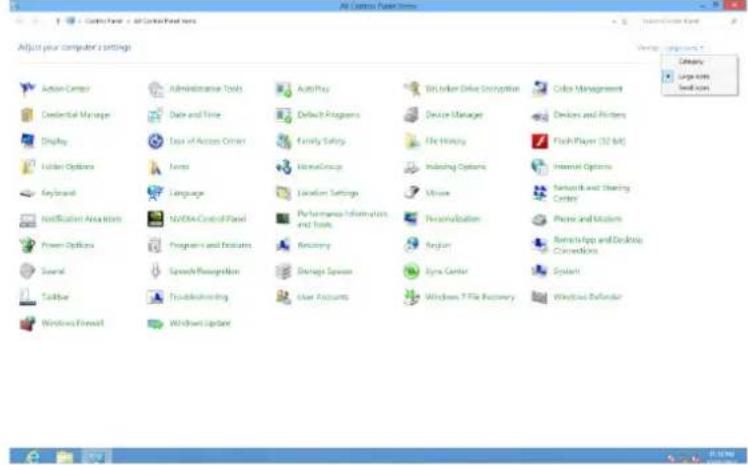Open the Troubleshooting link

pos(198,297)
